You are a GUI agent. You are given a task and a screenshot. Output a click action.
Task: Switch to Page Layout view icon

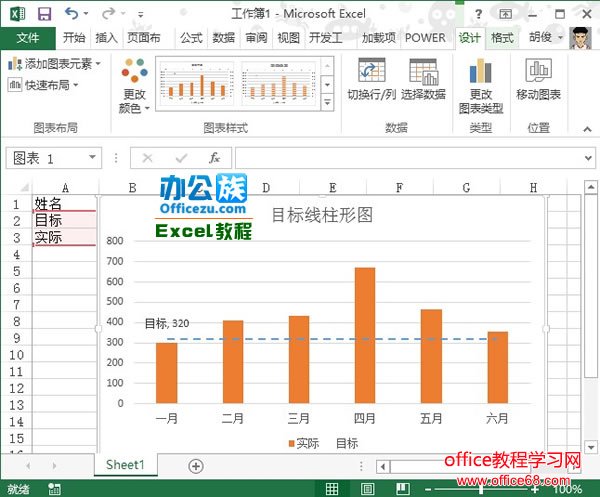367,489
